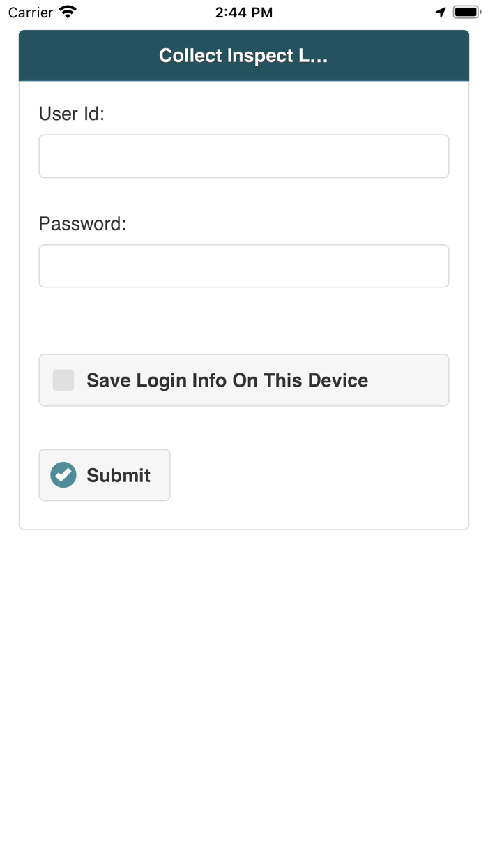Focus the User Id text field
The height and width of the screenshot is (868, 488).
click(244, 156)
